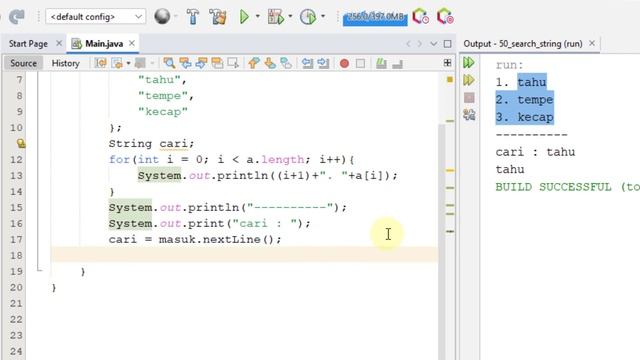This screenshot has width=640, height=360.
Task: Close the Output 50_search_string tab
Action: click(592, 43)
